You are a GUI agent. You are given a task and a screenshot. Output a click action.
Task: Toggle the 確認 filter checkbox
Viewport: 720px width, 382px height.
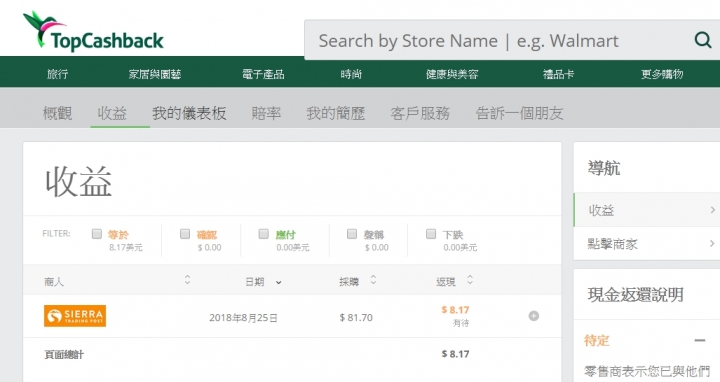(185, 234)
